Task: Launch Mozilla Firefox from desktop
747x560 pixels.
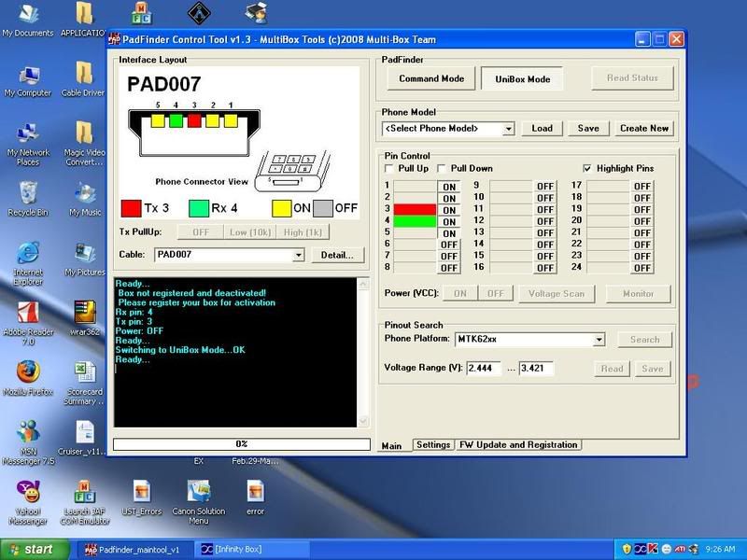Action: 28,380
